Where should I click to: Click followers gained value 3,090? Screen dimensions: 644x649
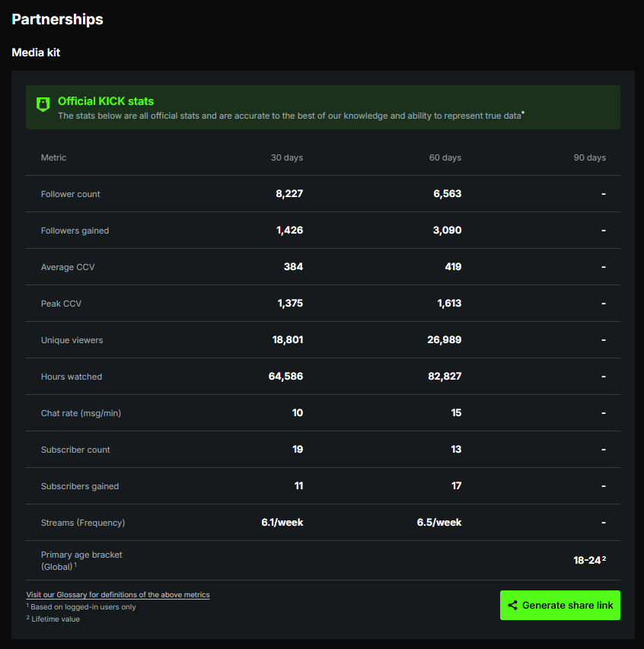point(448,230)
